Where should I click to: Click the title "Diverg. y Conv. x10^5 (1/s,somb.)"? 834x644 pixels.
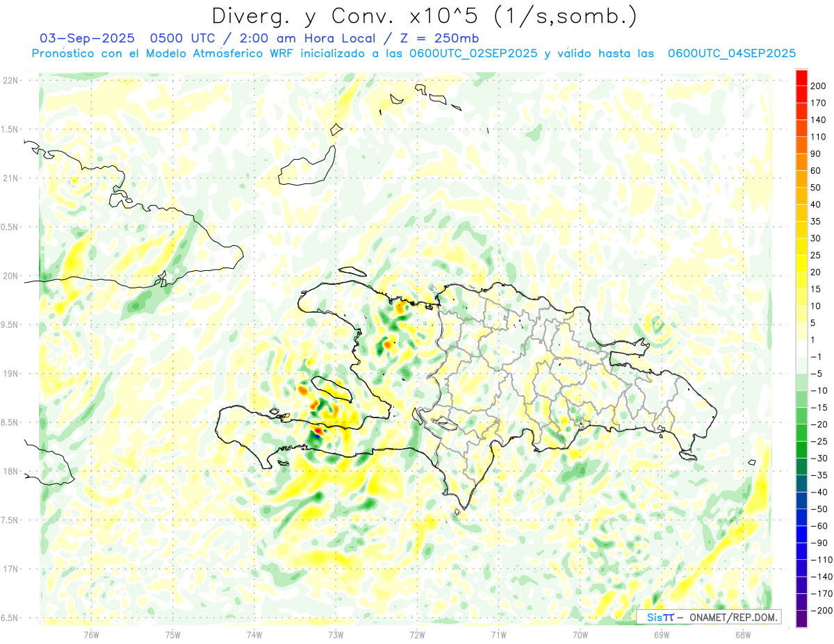pyautogui.click(x=423, y=15)
